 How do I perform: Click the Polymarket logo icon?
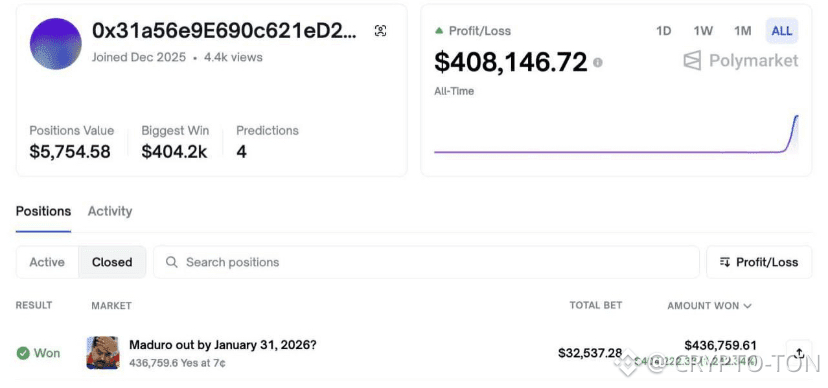tap(692, 61)
